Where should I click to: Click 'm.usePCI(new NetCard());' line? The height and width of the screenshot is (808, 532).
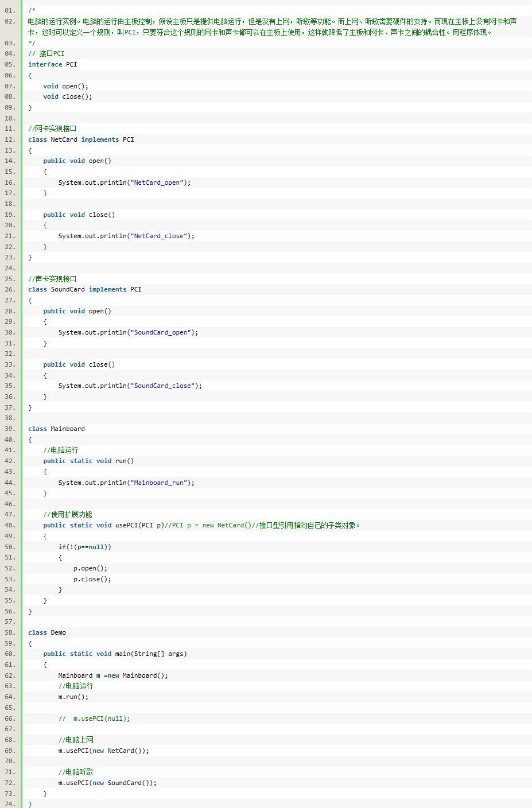(x=103, y=751)
